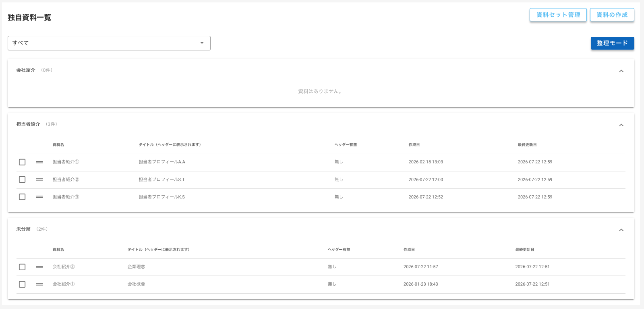Viewport: 644px width, 309px height.
Task: Select 会社紹介② document name
Action: 64,267
